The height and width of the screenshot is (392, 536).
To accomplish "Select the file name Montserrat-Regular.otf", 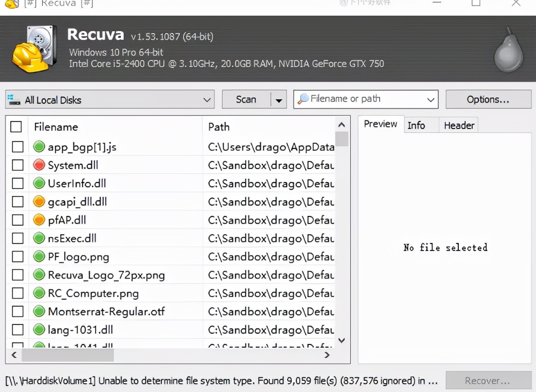I will point(106,311).
